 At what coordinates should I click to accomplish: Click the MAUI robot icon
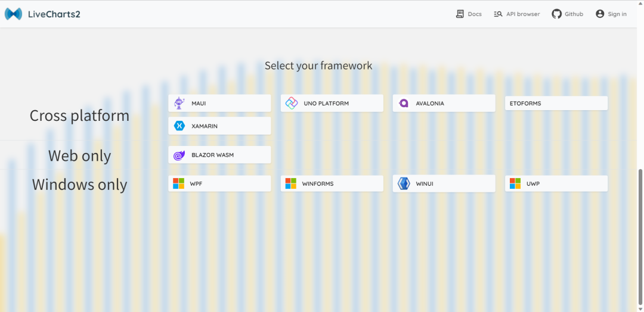coord(179,103)
